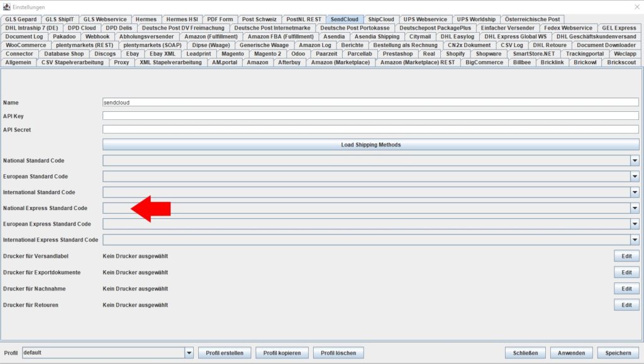Open the National Standard Code dropdown

[x=635, y=161]
